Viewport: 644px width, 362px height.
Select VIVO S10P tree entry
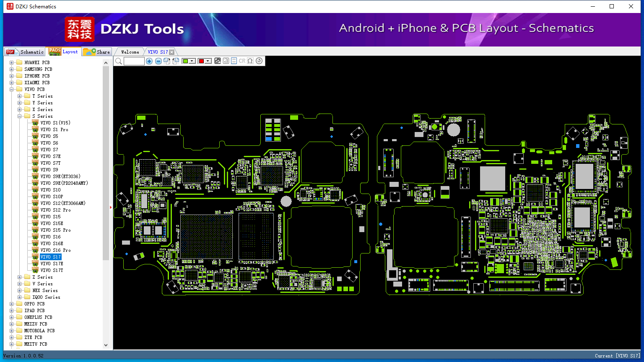pos(52,197)
